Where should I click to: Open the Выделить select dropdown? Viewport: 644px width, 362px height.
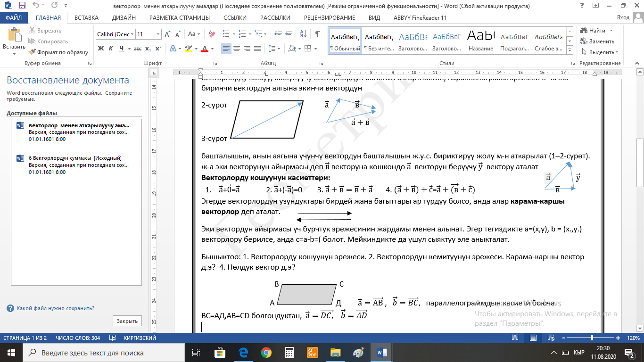point(600,52)
